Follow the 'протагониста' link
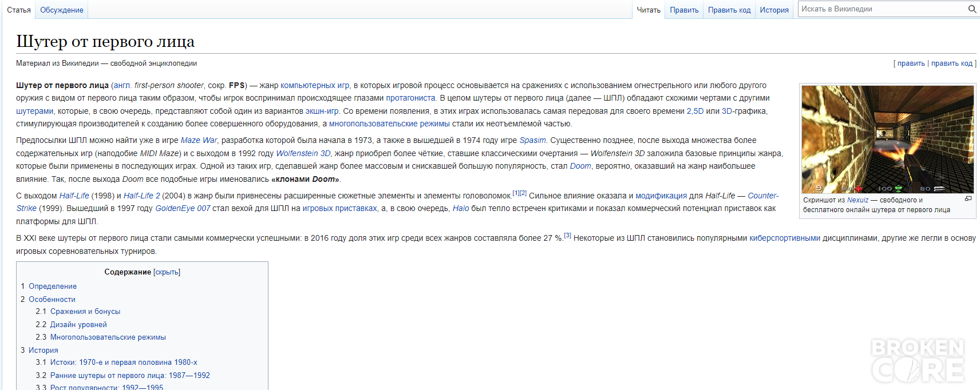Screen dimensions: 980x390 tap(410, 98)
